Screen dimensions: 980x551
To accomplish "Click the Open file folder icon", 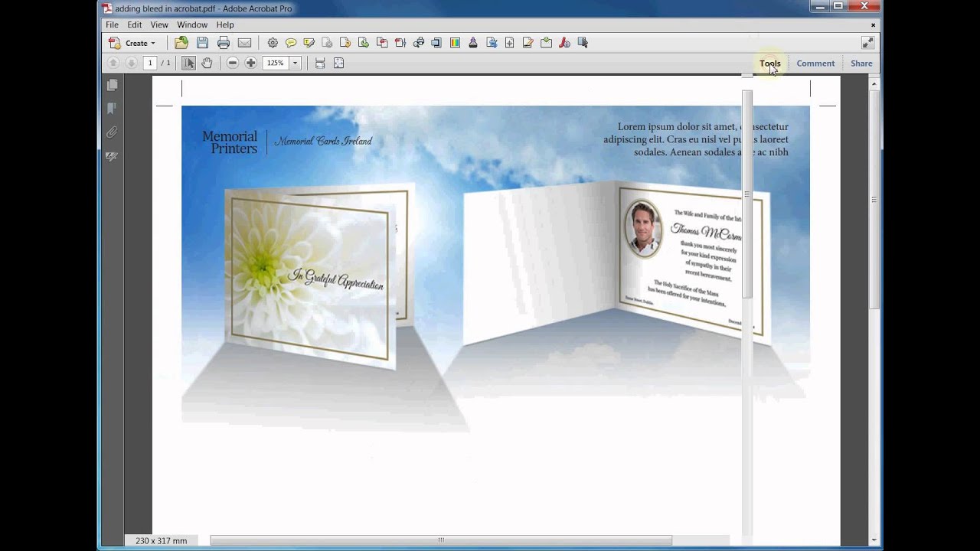I will 181,43.
